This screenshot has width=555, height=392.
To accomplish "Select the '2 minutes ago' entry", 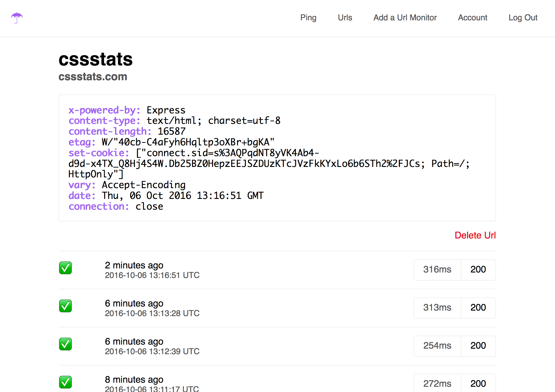I will (134, 265).
